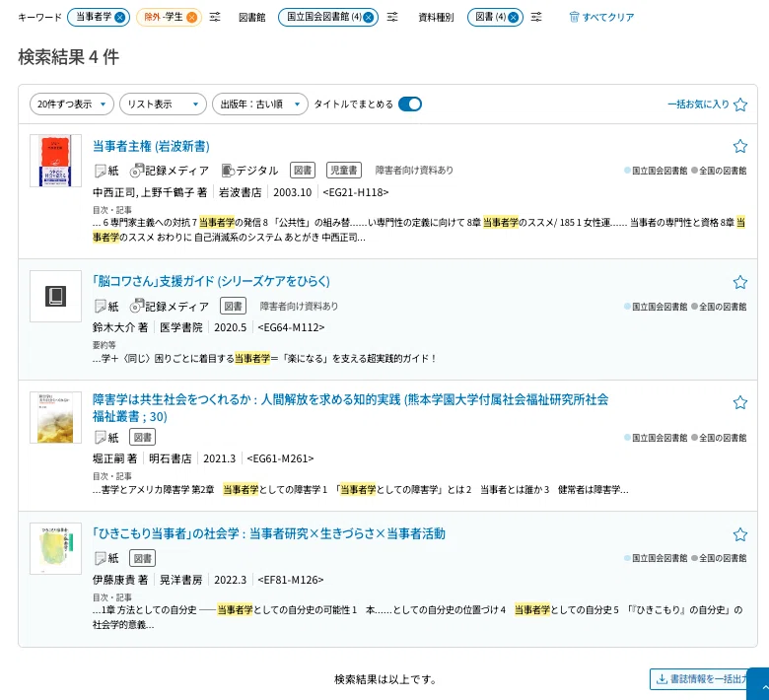Click すべてクリア to clear all filters
Screen dimensions: 769x700
pos(601,17)
